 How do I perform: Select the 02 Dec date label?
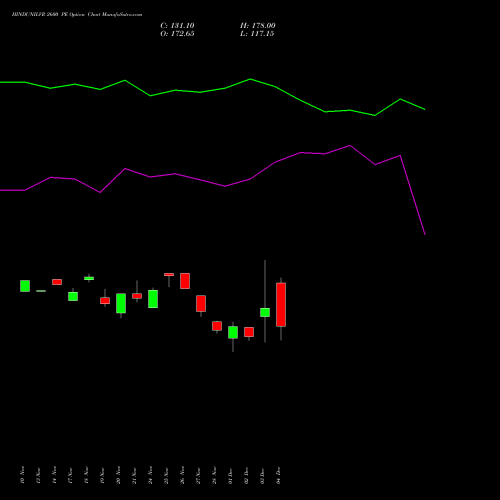(x=246, y=476)
